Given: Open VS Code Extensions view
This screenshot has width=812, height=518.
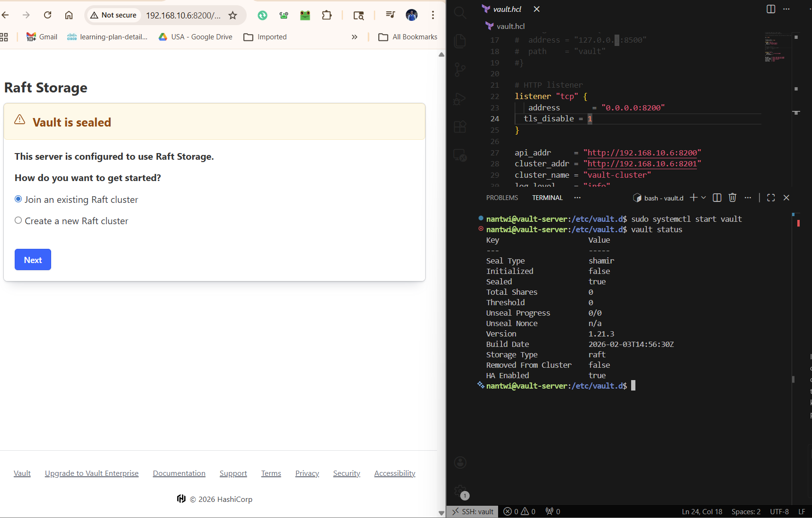Looking at the screenshot, I should [460, 127].
